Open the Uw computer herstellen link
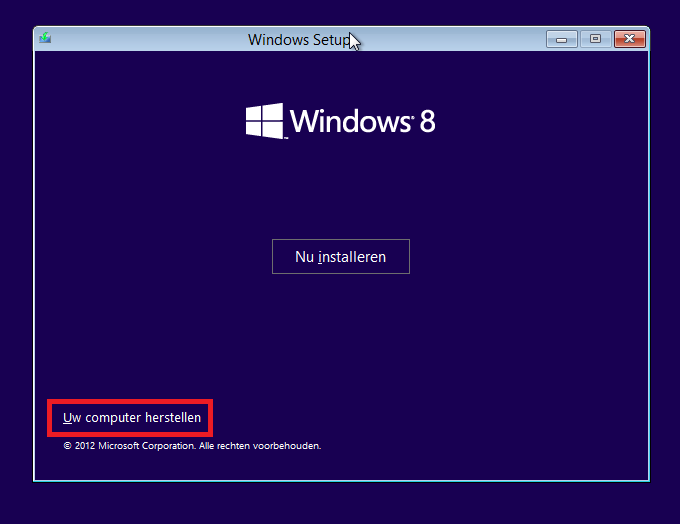The image size is (680, 524). pyautogui.click(x=132, y=418)
